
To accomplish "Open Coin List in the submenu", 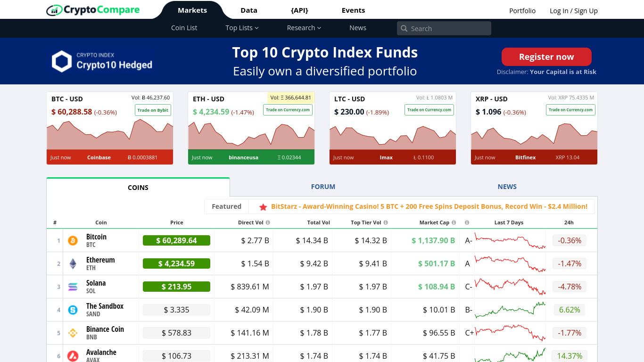I will (184, 28).
